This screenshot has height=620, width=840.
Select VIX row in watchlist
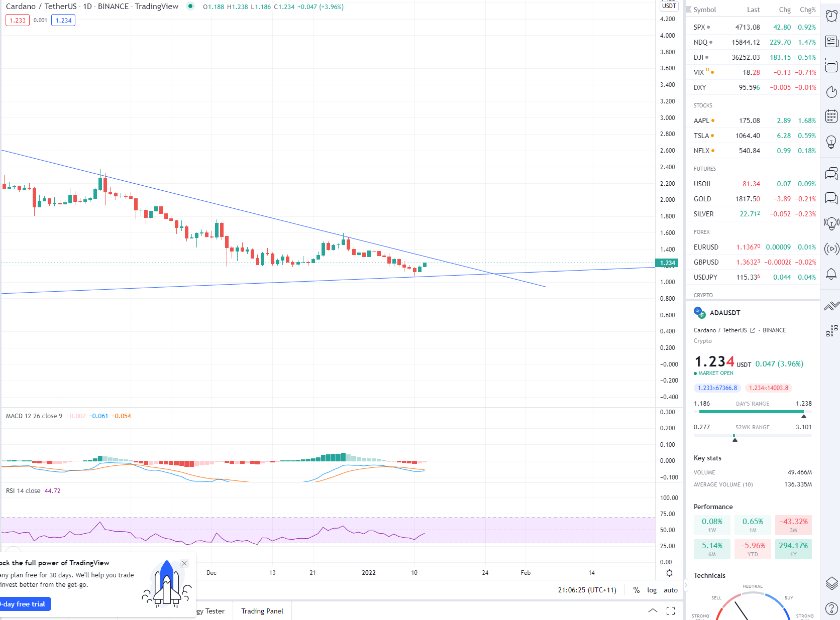point(754,72)
